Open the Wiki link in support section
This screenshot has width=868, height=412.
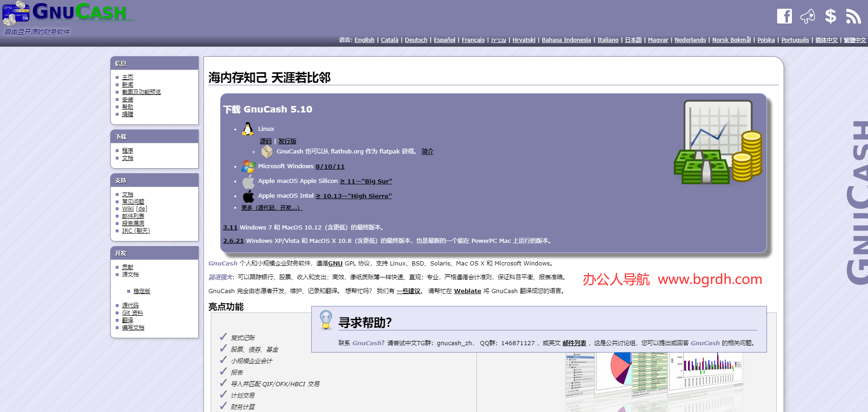tap(128, 209)
